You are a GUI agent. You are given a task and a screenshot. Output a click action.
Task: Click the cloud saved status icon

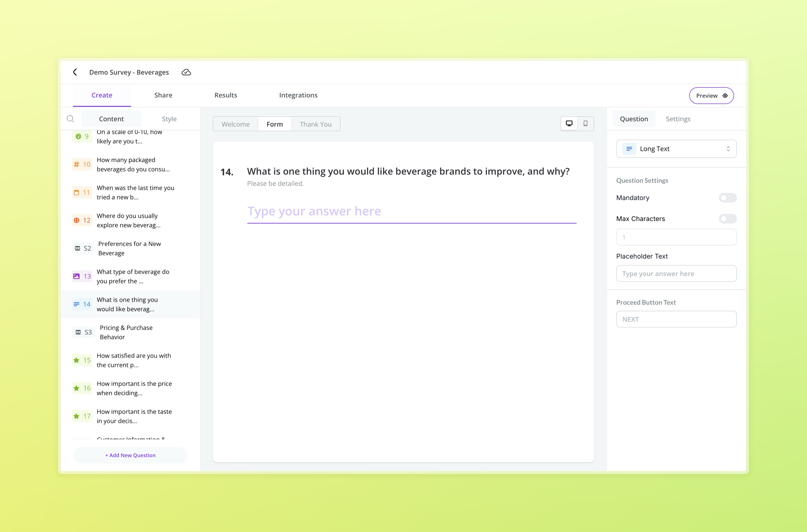click(186, 72)
